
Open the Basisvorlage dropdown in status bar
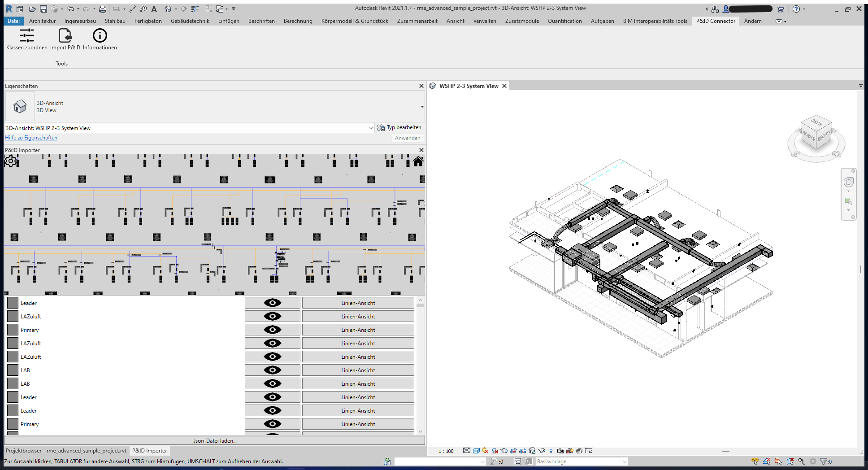click(624, 461)
